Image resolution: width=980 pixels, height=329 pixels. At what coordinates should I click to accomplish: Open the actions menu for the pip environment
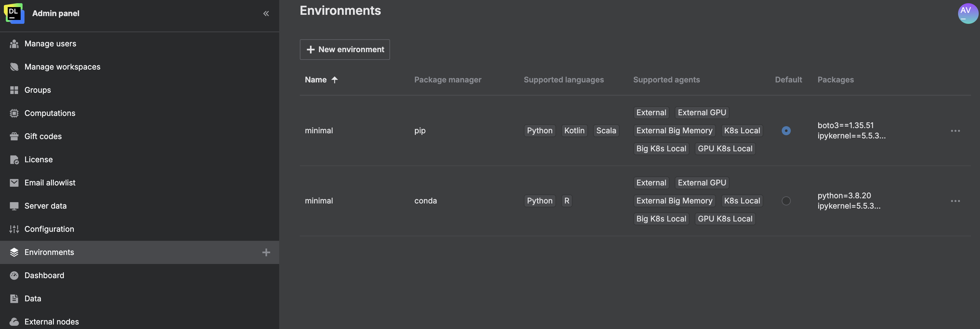click(955, 130)
